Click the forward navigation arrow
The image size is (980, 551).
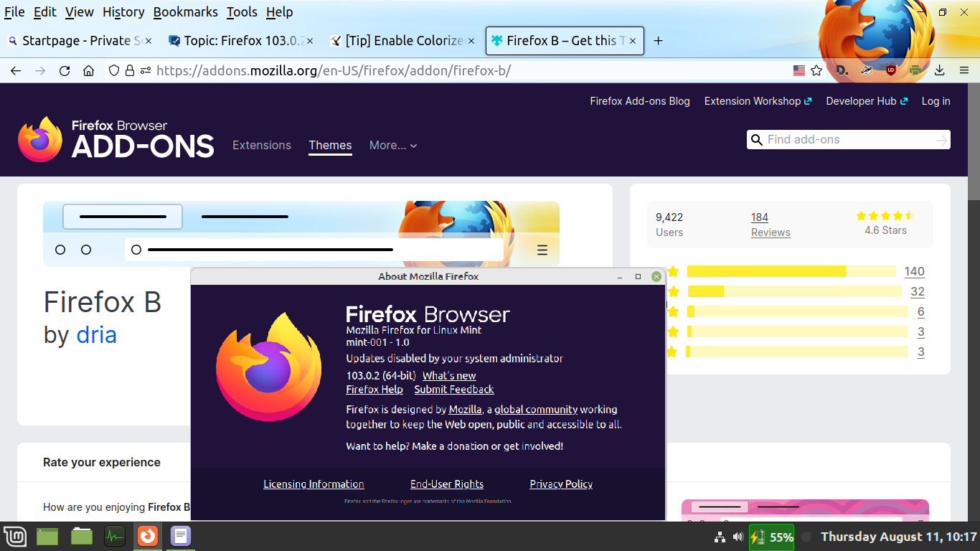click(40, 70)
